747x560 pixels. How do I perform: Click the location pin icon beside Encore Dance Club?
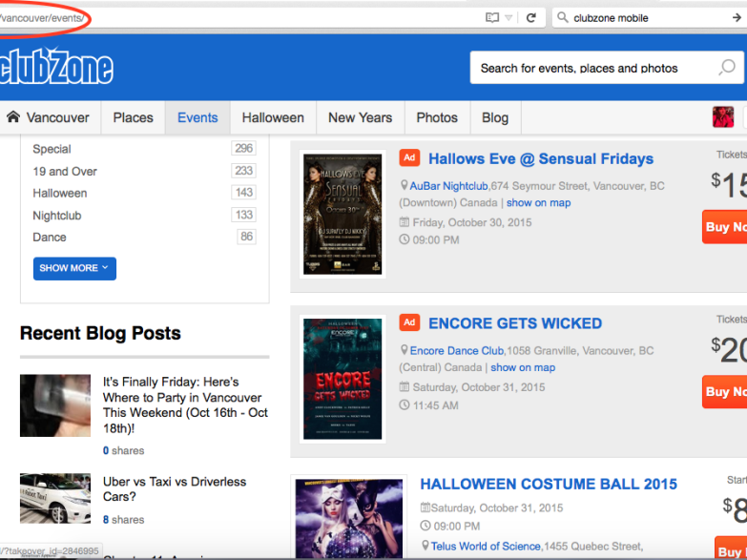point(404,350)
